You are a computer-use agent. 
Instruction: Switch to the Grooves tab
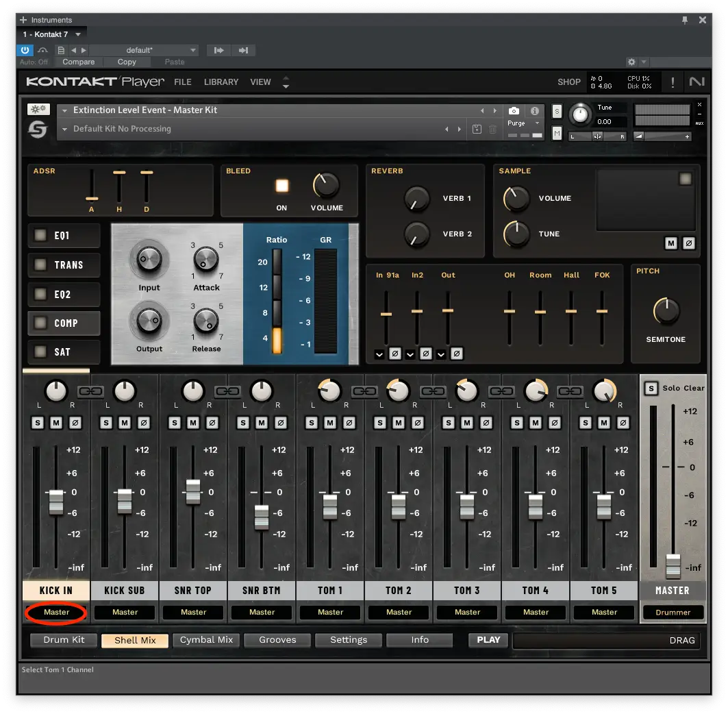(x=277, y=640)
